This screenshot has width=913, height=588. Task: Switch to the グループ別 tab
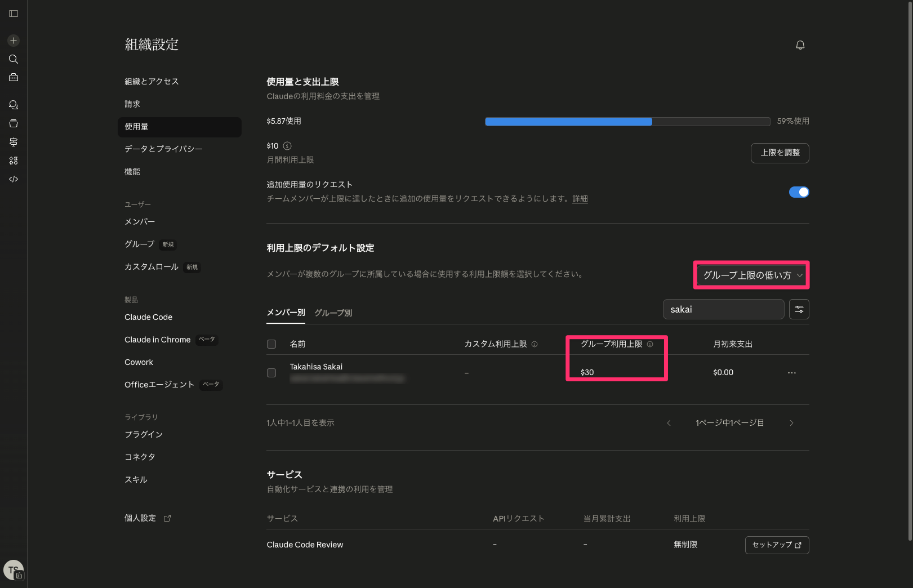332,313
